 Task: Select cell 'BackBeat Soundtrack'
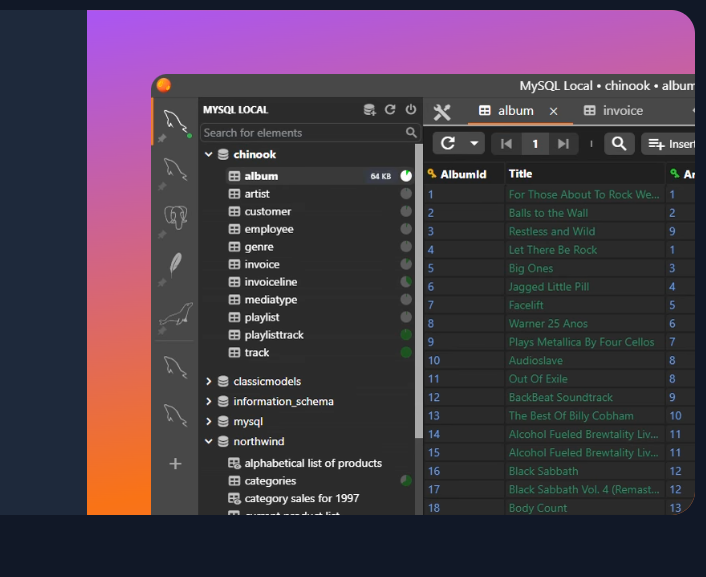click(x=584, y=397)
